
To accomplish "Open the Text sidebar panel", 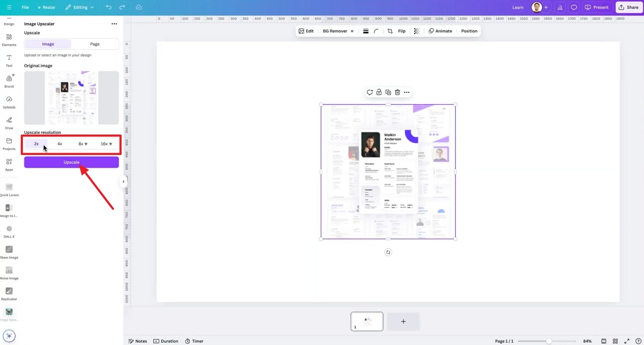I will point(9,60).
